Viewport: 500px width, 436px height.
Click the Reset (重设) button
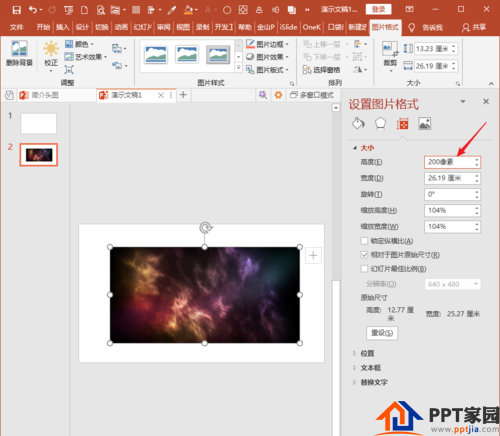[x=382, y=333]
